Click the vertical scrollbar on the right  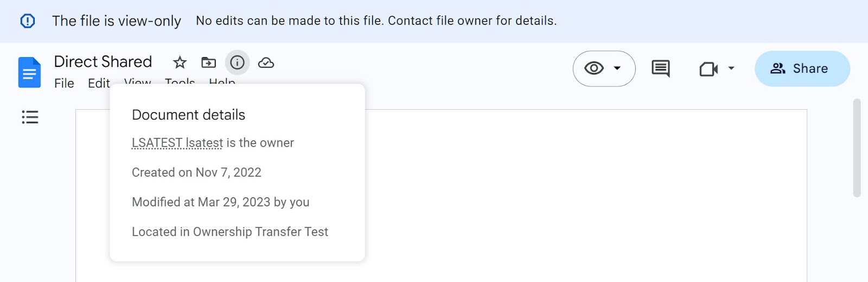click(x=857, y=148)
